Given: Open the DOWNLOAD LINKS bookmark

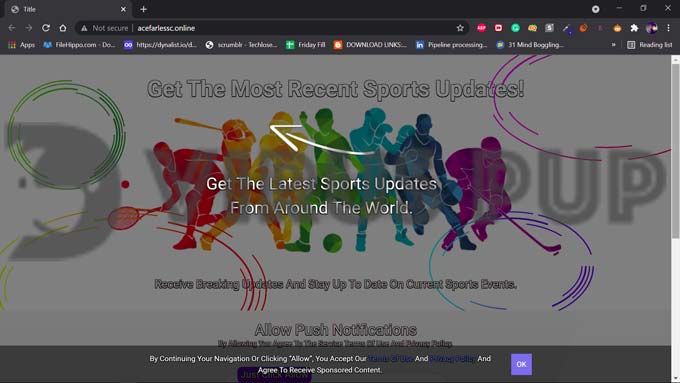Looking at the screenshot, I should point(370,45).
